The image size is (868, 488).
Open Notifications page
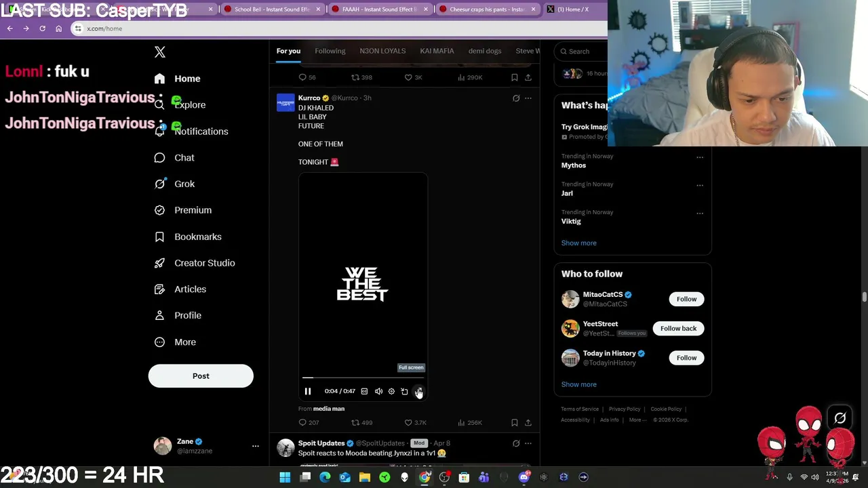click(x=191, y=131)
